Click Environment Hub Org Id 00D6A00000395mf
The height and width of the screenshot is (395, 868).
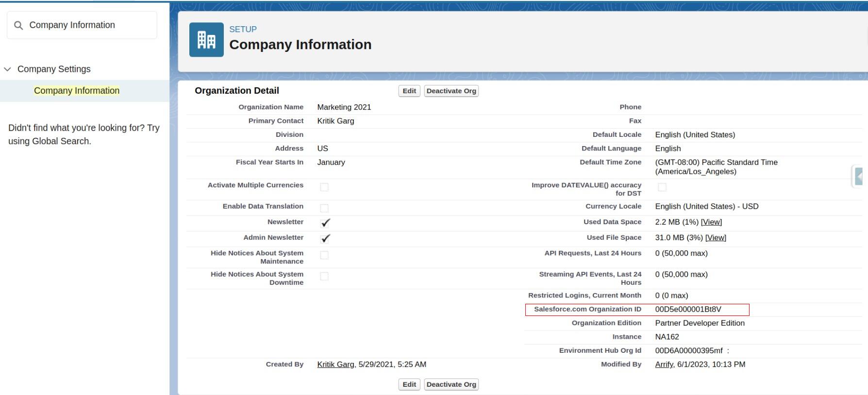(x=689, y=350)
